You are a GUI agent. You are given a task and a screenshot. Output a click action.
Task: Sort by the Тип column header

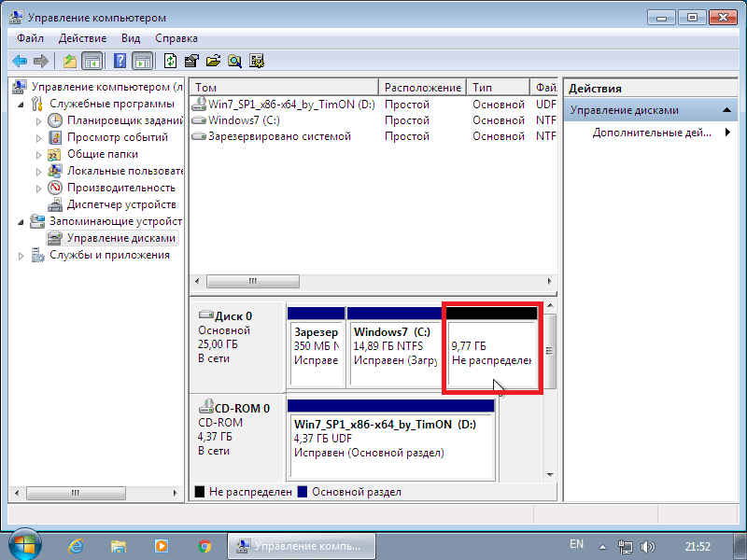[x=499, y=88]
